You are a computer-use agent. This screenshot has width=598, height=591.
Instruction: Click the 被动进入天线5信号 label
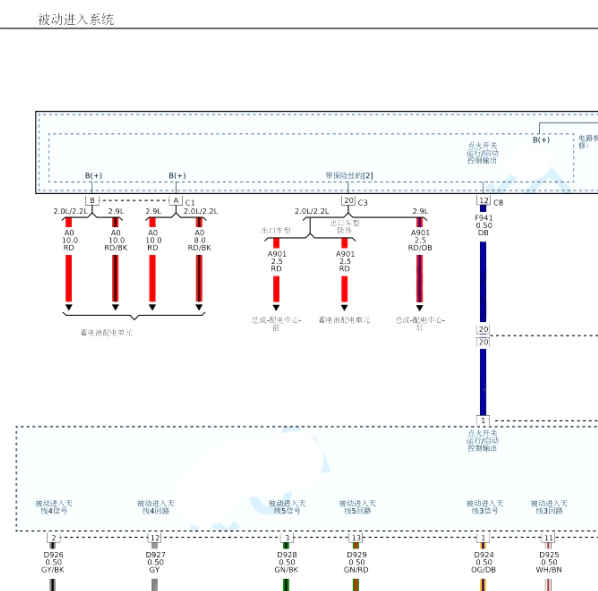[x=287, y=507]
